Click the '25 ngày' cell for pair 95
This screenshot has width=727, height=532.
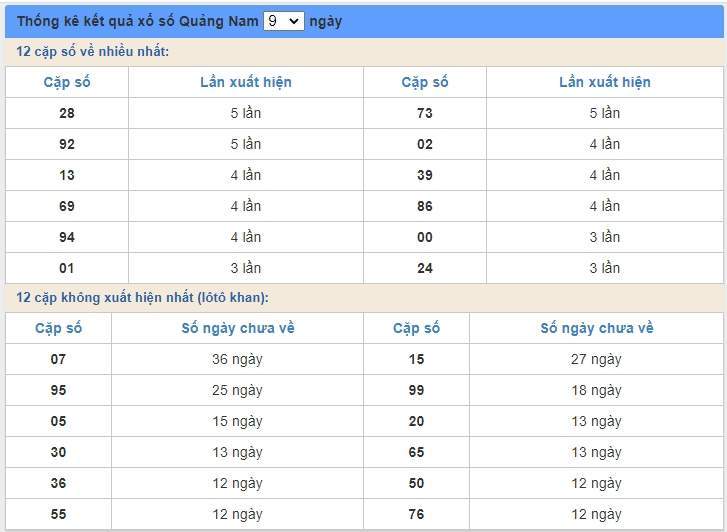click(238, 390)
